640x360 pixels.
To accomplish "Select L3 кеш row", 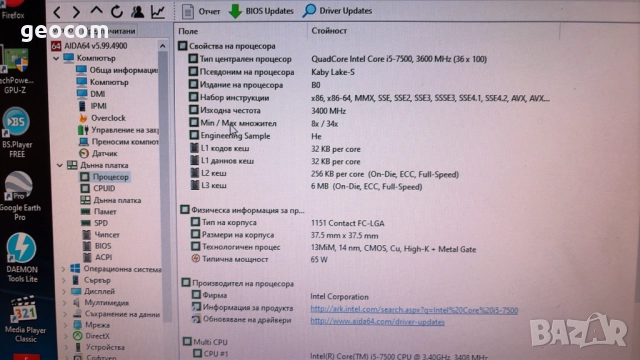I will point(307,186).
